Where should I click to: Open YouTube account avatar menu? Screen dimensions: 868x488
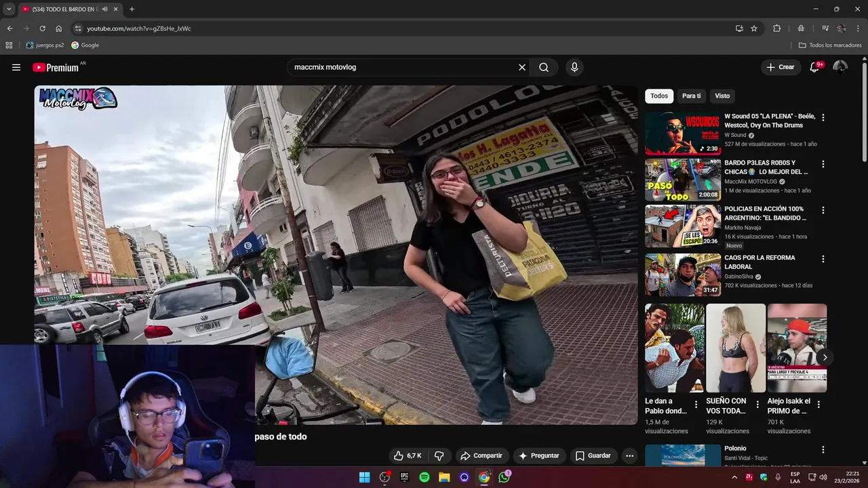pos(840,67)
